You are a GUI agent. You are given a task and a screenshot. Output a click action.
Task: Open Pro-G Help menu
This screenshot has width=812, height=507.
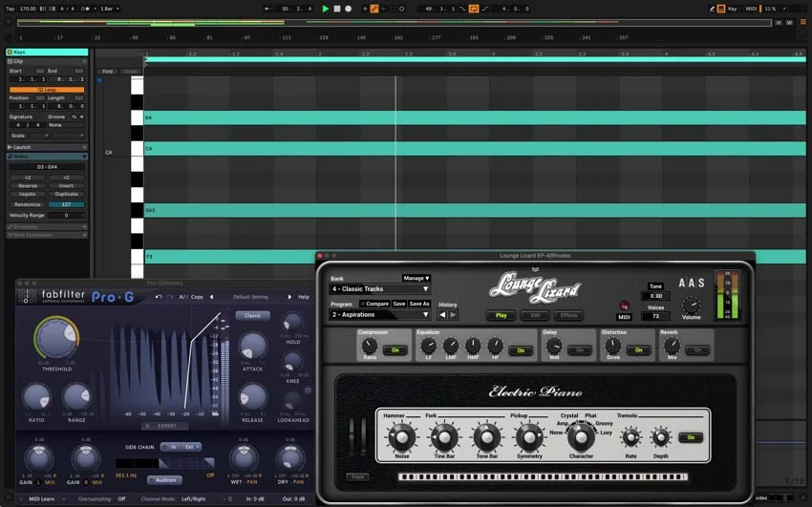click(304, 297)
